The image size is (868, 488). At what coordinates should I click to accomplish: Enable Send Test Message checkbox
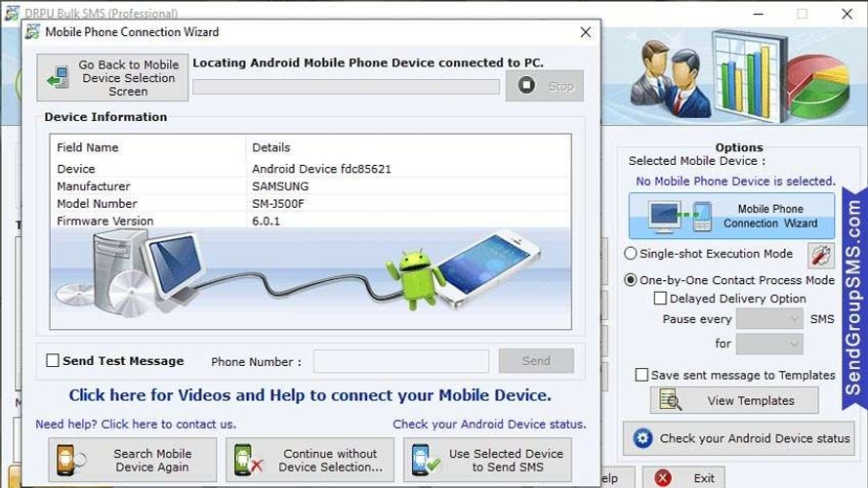point(53,361)
